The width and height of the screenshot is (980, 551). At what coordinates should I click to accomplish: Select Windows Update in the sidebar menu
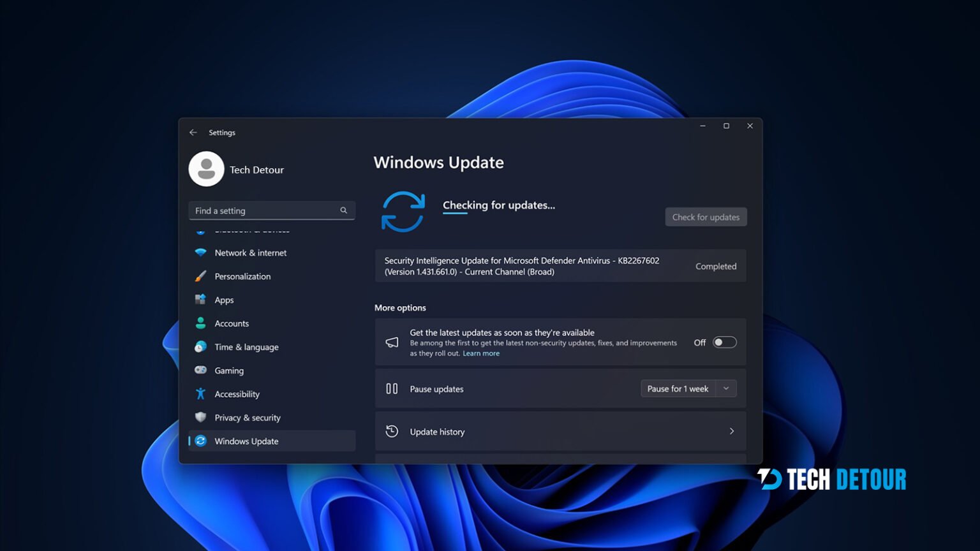pyautogui.click(x=246, y=441)
